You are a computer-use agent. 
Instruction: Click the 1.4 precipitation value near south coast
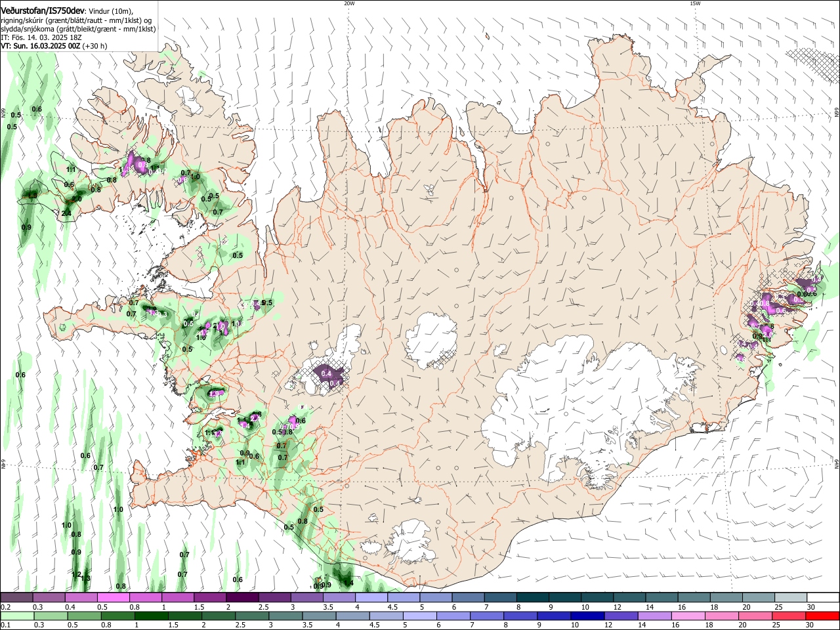click(x=349, y=583)
